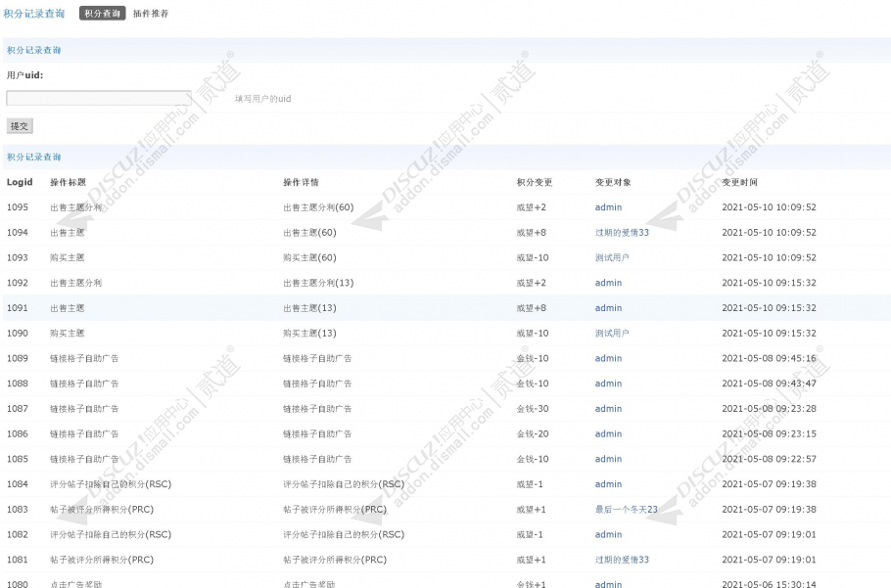Open 过期的爱情33 link in row 1081
The image size is (891, 588).
(x=622, y=559)
